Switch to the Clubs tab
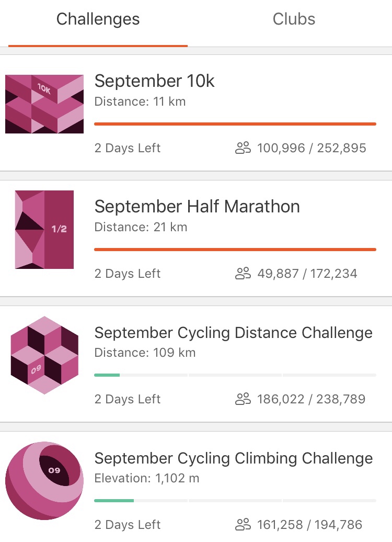Viewport: 392px width, 542px height. coord(294,20)
